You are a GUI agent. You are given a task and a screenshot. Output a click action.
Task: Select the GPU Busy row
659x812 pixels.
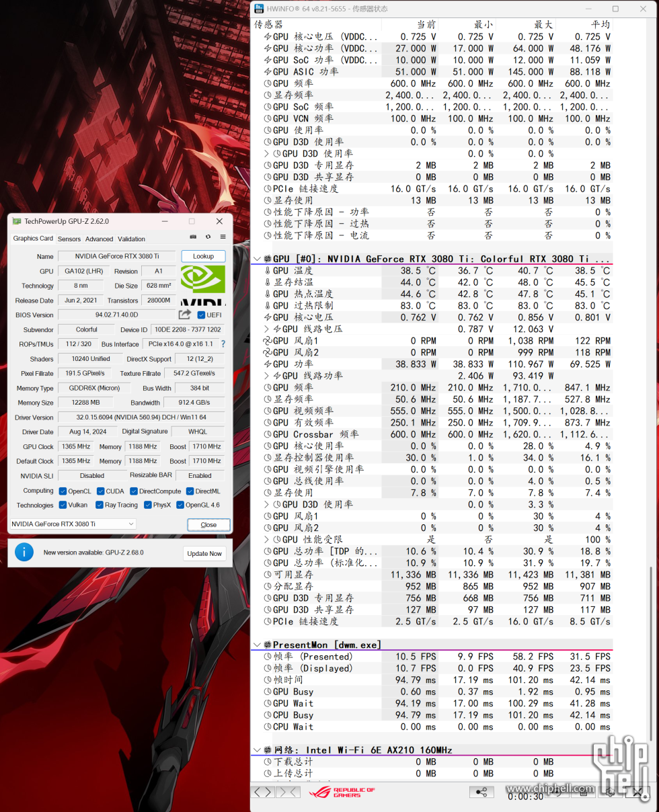432,692
